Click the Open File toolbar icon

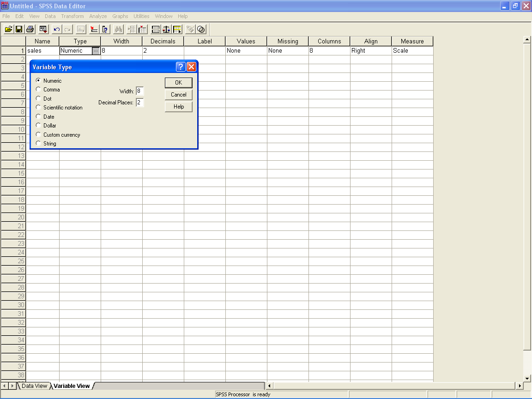8,30
